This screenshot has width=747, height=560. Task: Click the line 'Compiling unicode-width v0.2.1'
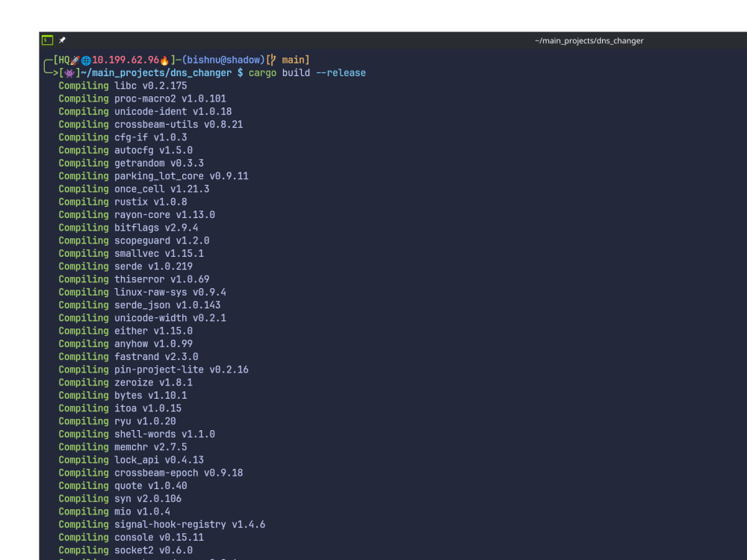(x=142, y=317)
